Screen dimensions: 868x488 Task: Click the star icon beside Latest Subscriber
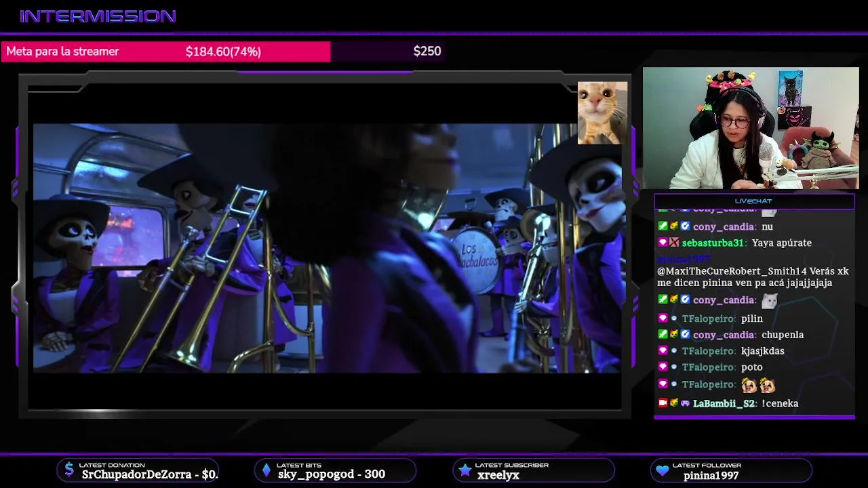tap(465, 470)
